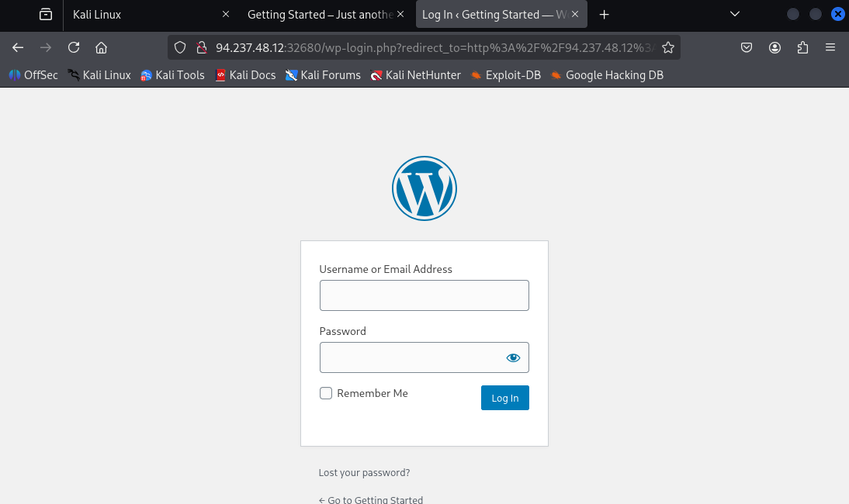Bookmark this page with the star
Image resolution: width=849 pixels, height=504 pixels.
coord(668,47)
